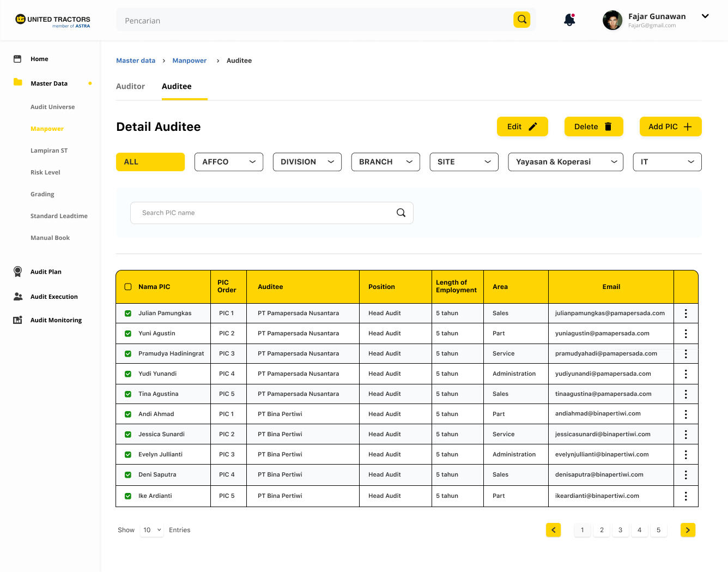Uncheck the Ike Ardianti row checkbox
Image resolution: width=728 pixels, height=572 pixels.
click(x=128, y=496)
